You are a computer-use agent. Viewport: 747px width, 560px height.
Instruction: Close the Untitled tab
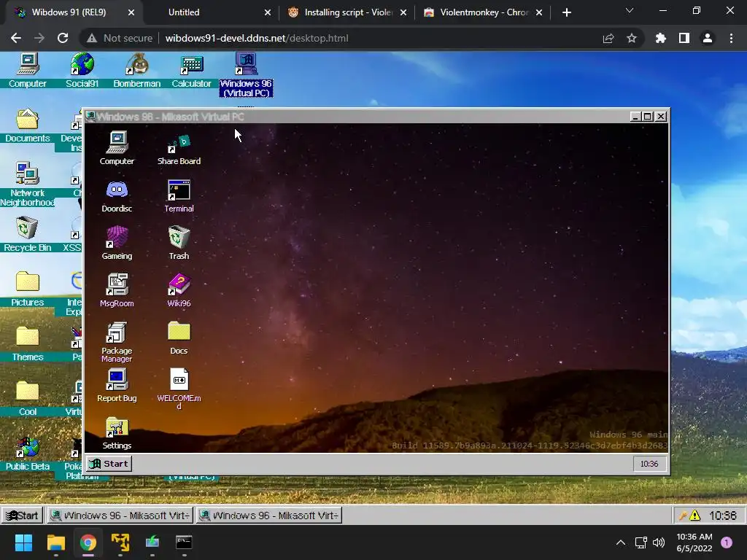click(x=268, y=12)
